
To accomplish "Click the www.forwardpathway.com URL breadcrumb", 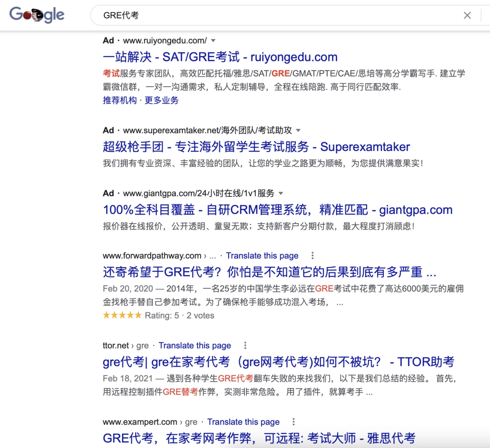I will tap(159, 256).
